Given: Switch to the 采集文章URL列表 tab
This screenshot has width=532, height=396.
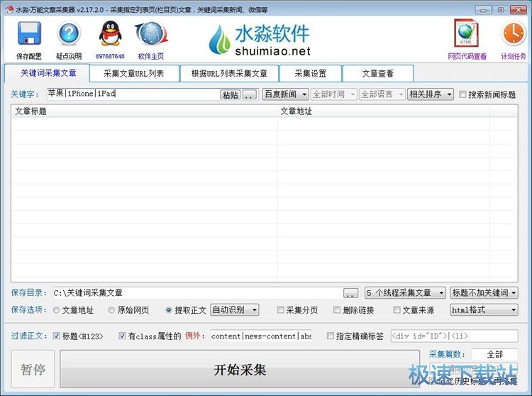Looking at the screenshot, I should pyautogui.click(x=134, y=73).
